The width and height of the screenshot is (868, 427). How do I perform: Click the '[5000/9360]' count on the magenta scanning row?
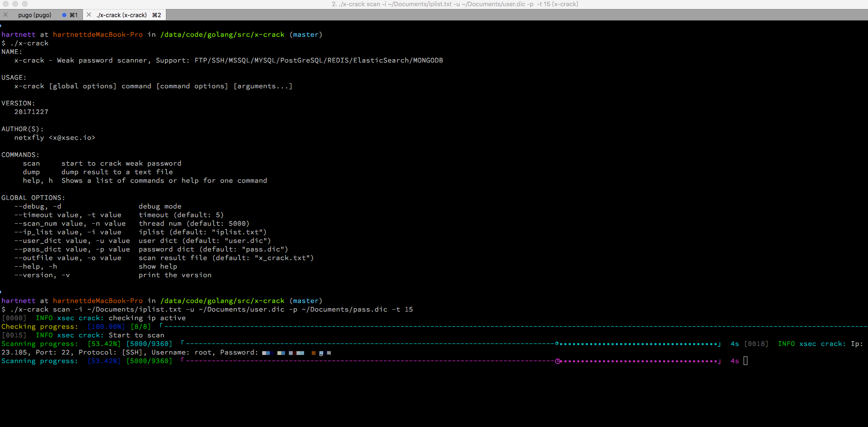(x=149, y=361)
